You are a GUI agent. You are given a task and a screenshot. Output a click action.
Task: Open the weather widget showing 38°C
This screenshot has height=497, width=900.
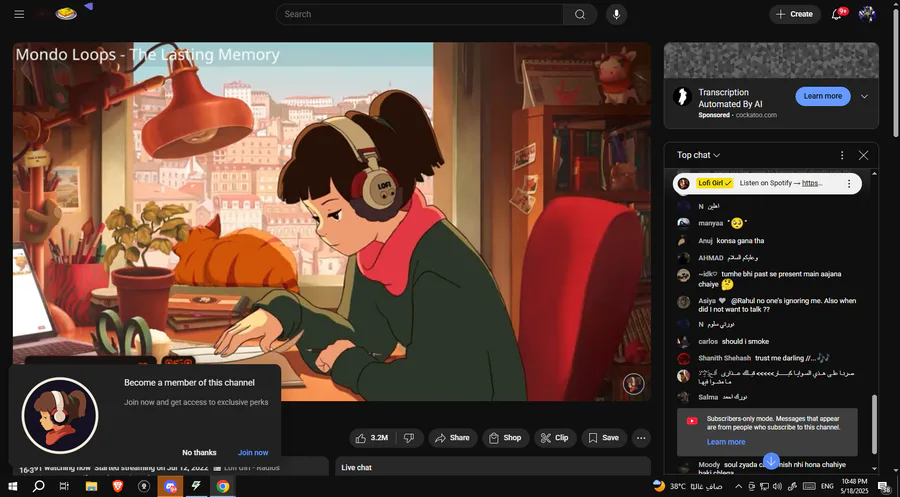688,486
